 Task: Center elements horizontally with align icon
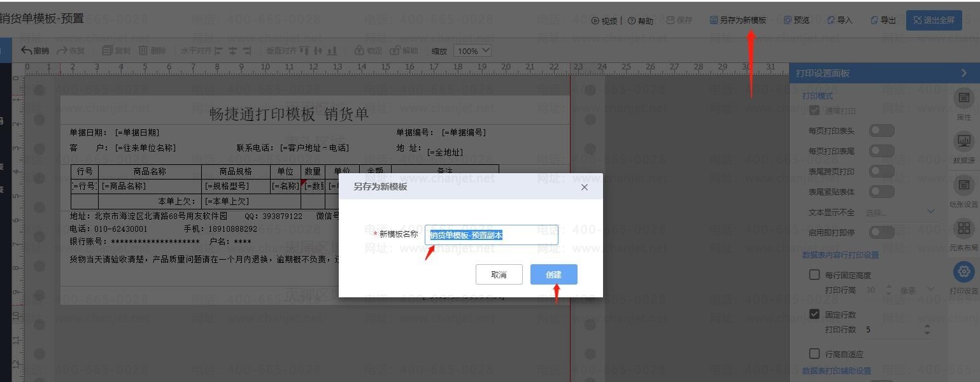233,50
